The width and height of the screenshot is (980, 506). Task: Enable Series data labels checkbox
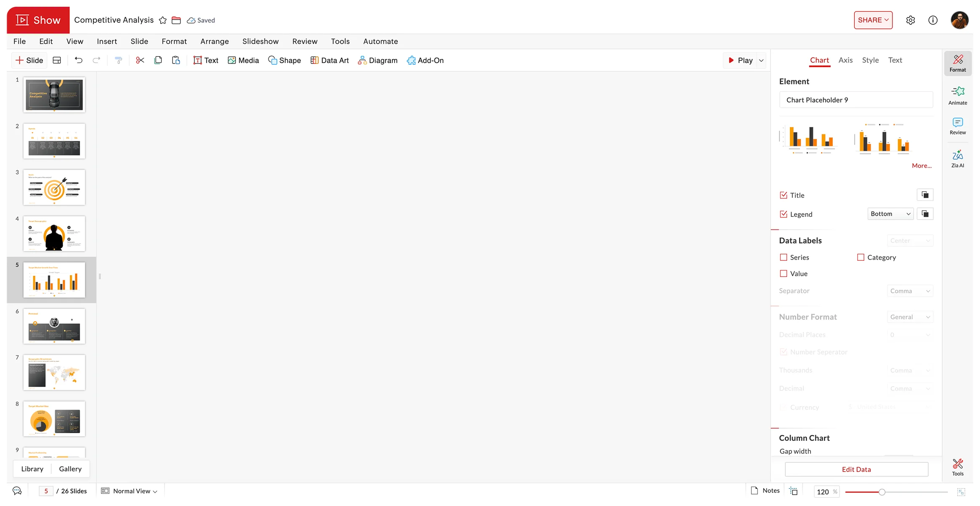click(x=783, y=257)
